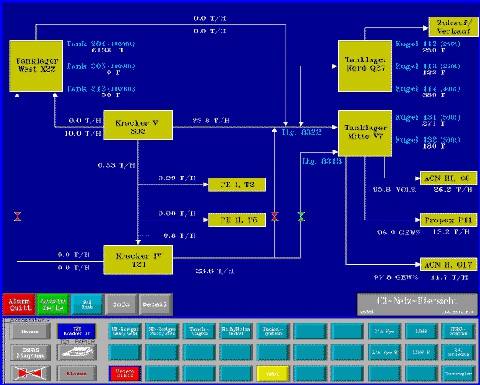480x385 pixels.
Task: Select the Tanklager Mitte block
Action: point(365,133)
